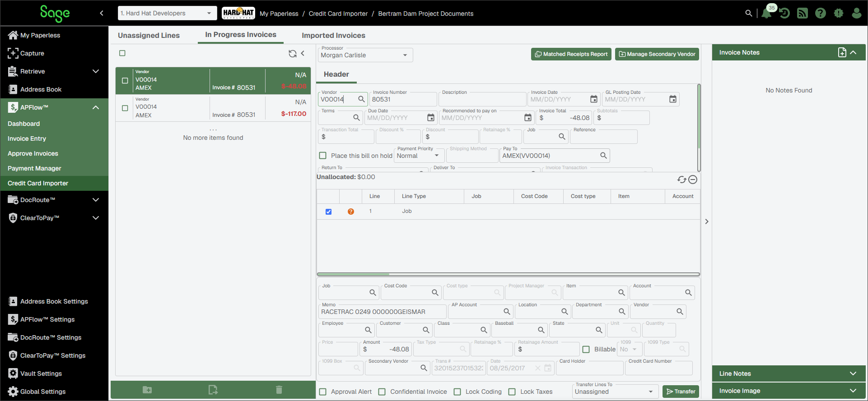The height and width of the screenshot is (401, 868).
Task: Click the search magnifier in top bar
Action: [749, 14]
